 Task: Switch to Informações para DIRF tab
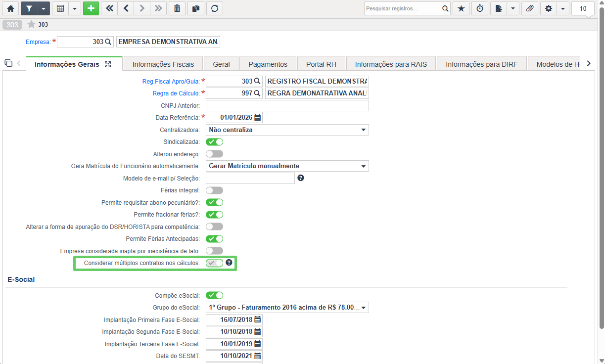(x=482, y=64)
